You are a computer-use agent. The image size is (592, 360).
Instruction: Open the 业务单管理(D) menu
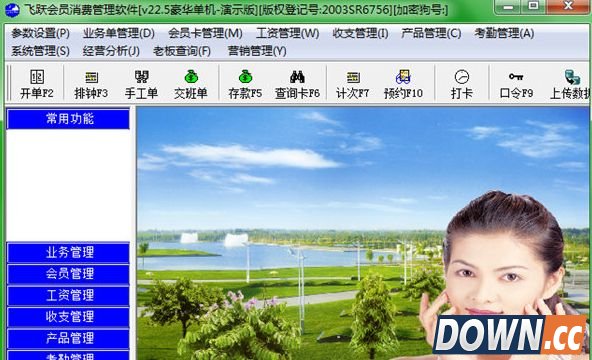pos(119,33)
